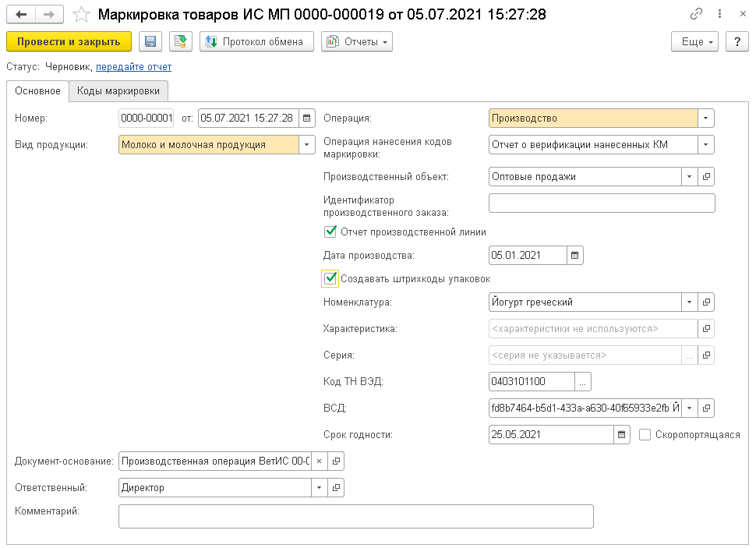Expand the Операция dropdown list
756x548 pixels.
pos(705,118)
